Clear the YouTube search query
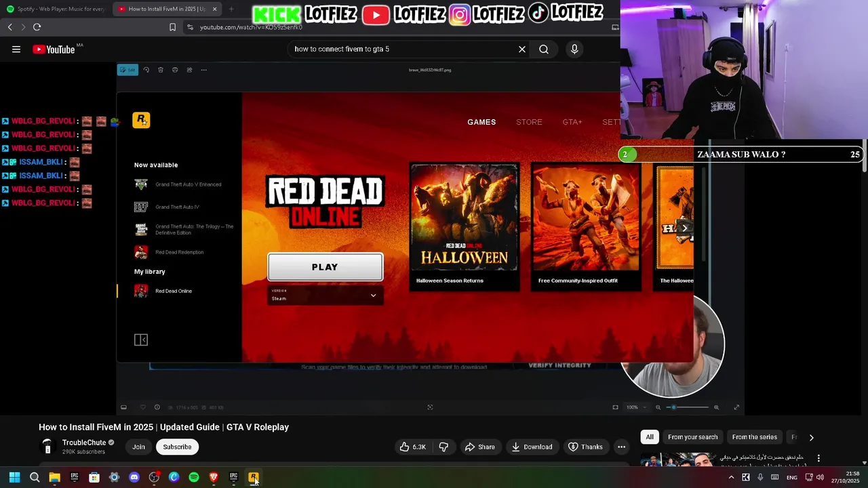The image size is (868, 488). pyautogui.click(x=522, y=49)
